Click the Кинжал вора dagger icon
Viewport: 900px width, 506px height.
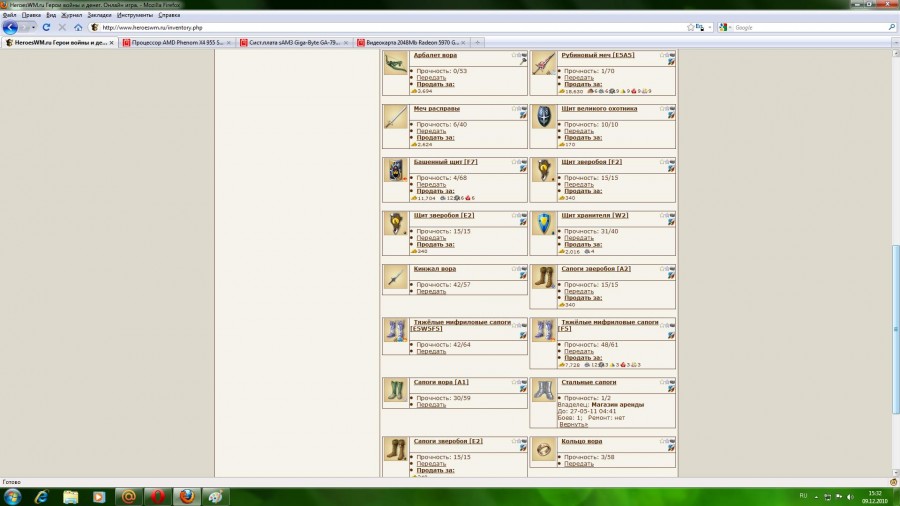[x=395, y=277]
